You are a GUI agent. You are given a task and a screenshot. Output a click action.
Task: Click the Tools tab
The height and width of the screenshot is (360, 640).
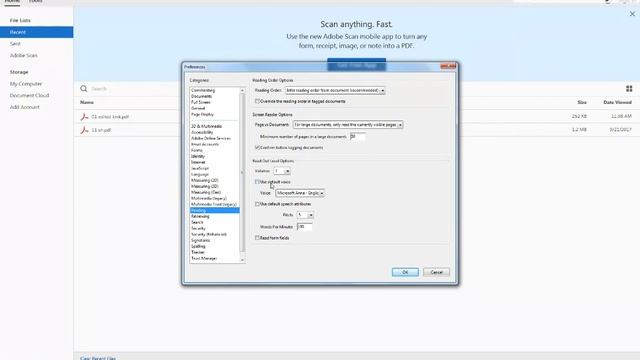(x=36, y=2)
